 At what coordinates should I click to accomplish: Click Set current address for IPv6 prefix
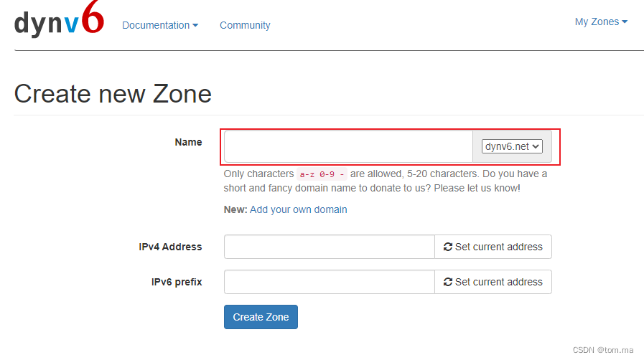coord(493,282)
